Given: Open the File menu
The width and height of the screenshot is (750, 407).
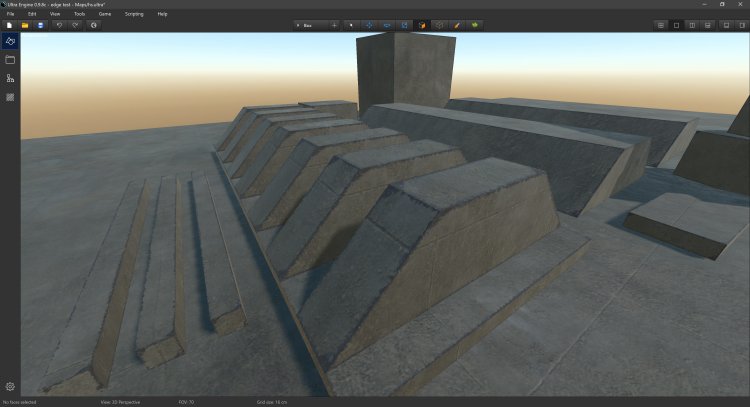Looking at the screenshot, I should click(x=11, y=14).
